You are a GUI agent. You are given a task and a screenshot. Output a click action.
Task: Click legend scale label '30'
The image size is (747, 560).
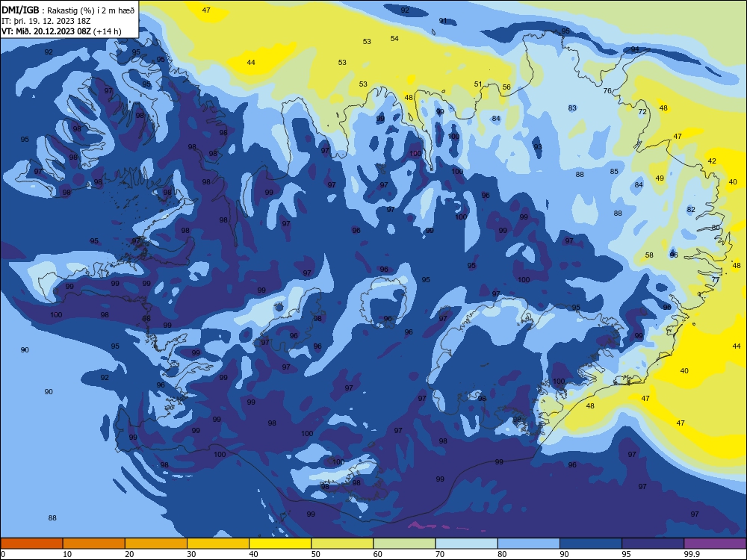click(x=191, y=554)
